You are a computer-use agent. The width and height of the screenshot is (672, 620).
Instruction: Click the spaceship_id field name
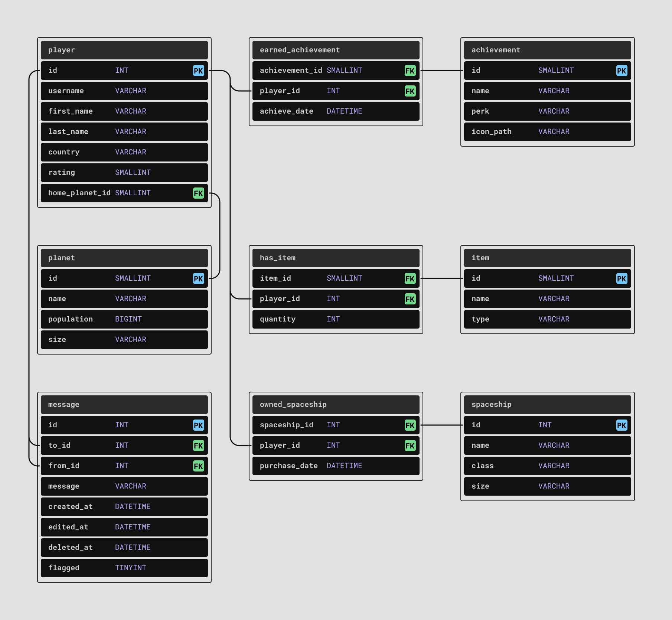point(287,425)
